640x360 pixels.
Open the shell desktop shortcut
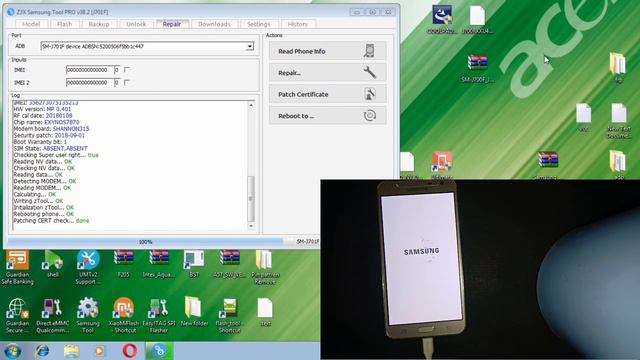[x=53, y=265]
